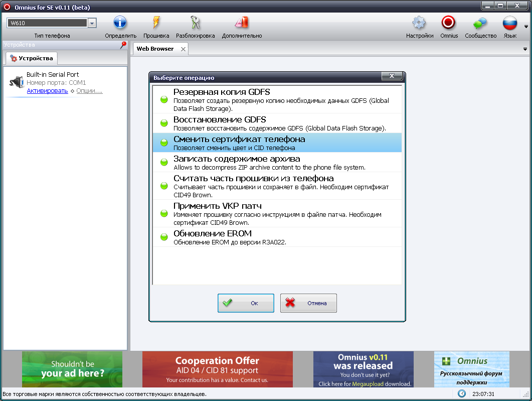The width and height of the screenshot is (532, 401).
Task: Close the Выберите операцию dialog
Action: coord(392,76)
